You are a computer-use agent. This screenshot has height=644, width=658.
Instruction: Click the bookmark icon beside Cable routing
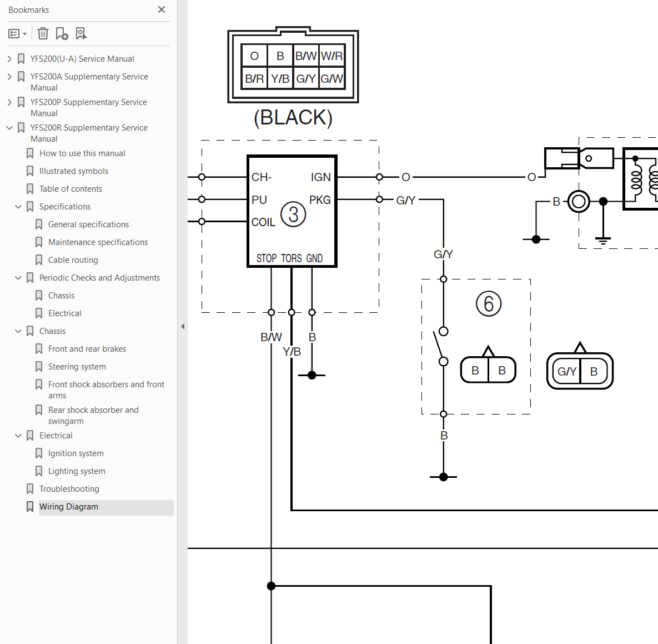[x=39, y=260]
